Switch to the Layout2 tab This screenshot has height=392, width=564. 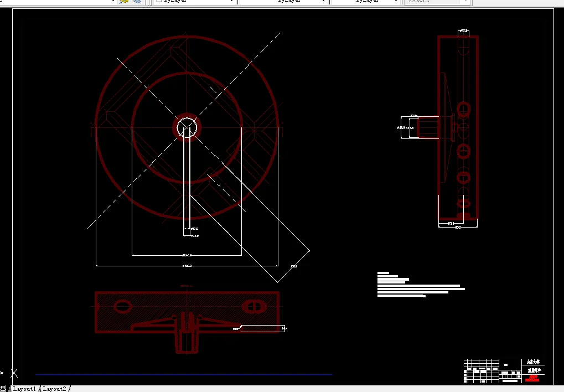coord(55,389)
